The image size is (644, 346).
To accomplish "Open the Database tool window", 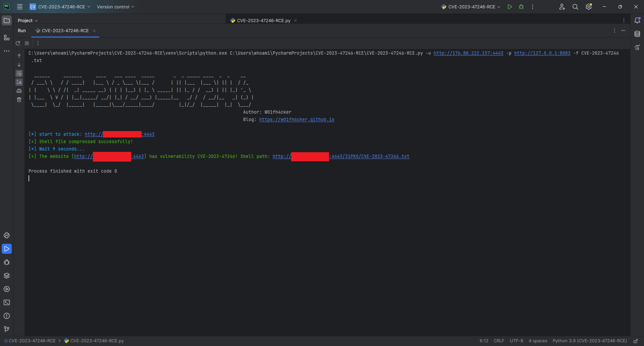I will tap(637, 34).
